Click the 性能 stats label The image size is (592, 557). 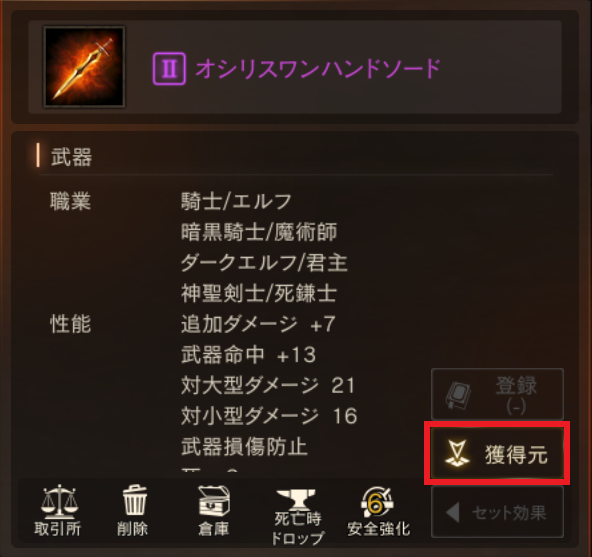71,324
